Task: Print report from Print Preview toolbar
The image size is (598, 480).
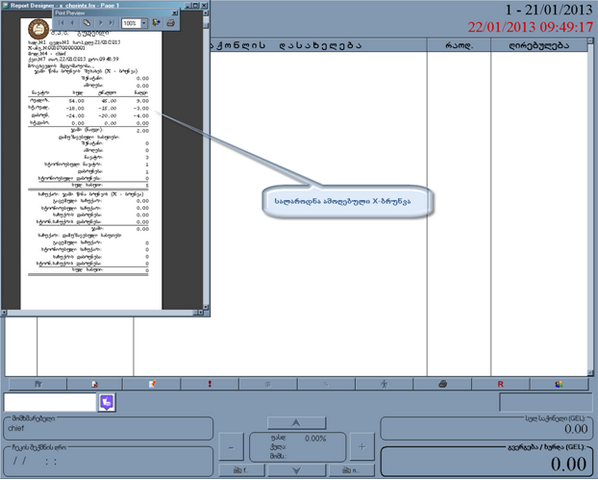Action: 170,23
